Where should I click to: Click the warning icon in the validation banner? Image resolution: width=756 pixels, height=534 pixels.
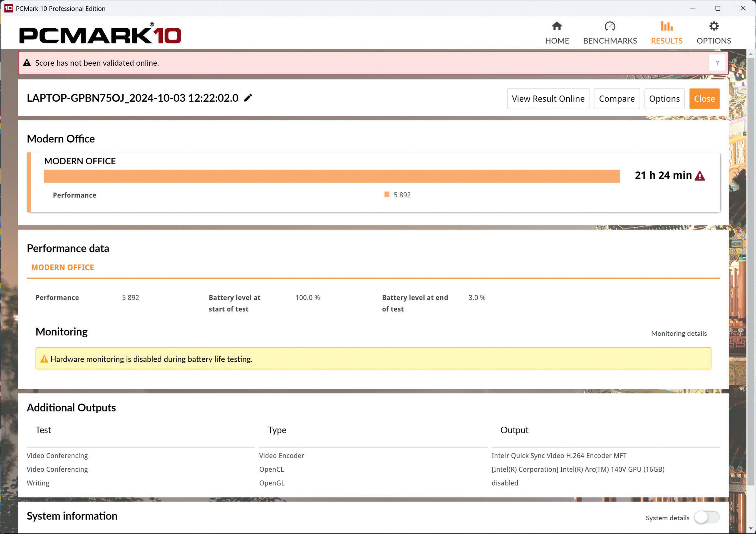[27, 63]
